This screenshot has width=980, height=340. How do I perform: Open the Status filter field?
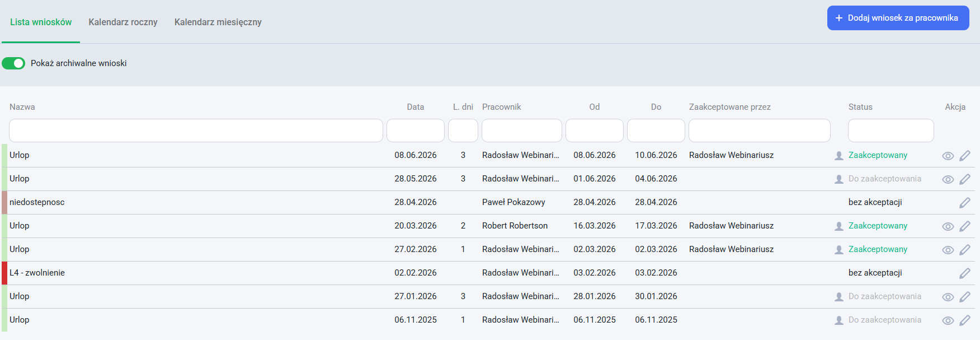[x=891, y=131]
